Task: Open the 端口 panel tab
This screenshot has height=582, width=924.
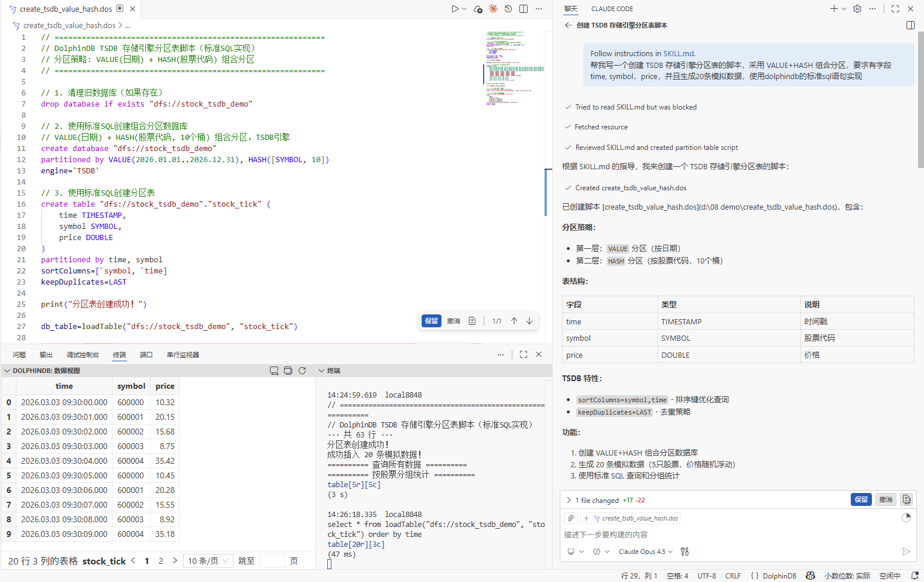Action: pos(146,355)
